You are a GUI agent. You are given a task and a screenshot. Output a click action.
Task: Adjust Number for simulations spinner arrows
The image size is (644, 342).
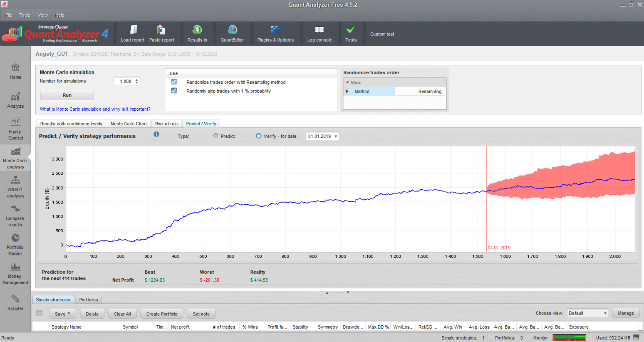(x=137, y=81)
